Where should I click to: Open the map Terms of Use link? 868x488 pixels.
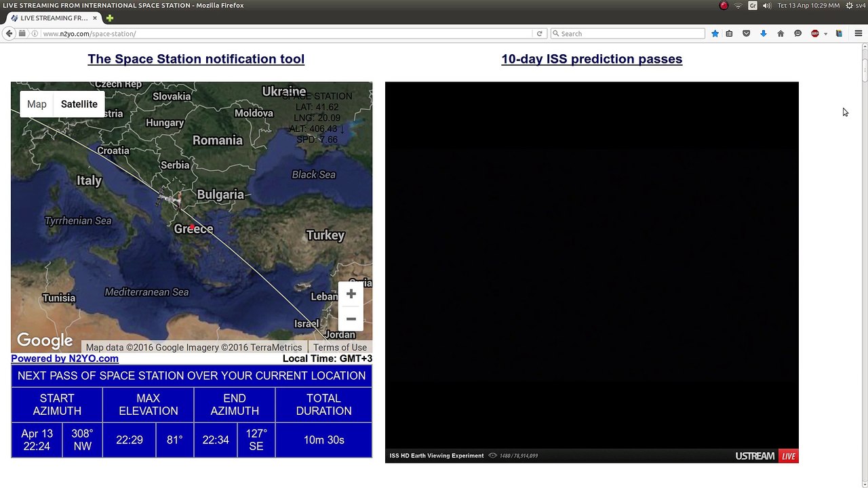click(340, 347)
